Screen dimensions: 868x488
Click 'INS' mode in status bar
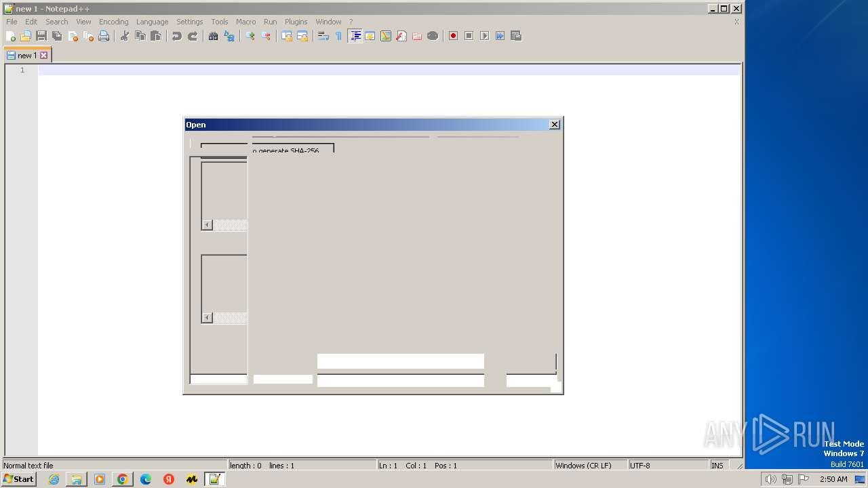click(x=717, y=466)
